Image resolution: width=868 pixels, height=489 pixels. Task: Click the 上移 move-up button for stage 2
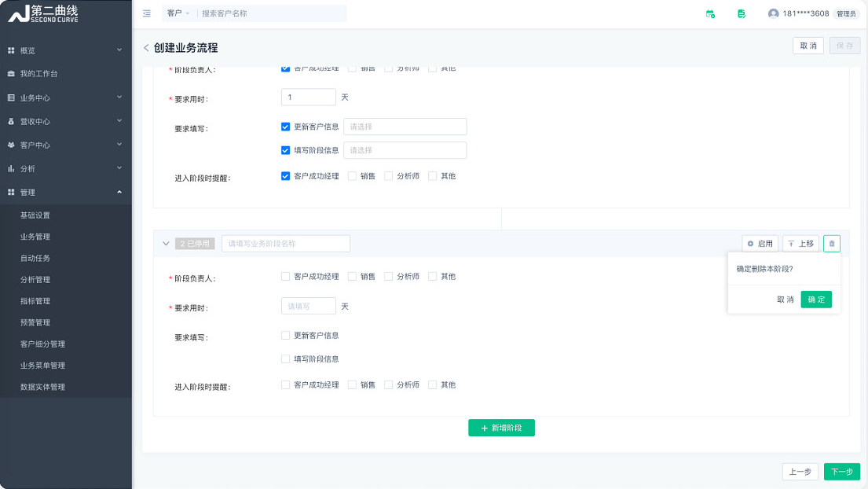pyautogui.click(x=800, y=243)
